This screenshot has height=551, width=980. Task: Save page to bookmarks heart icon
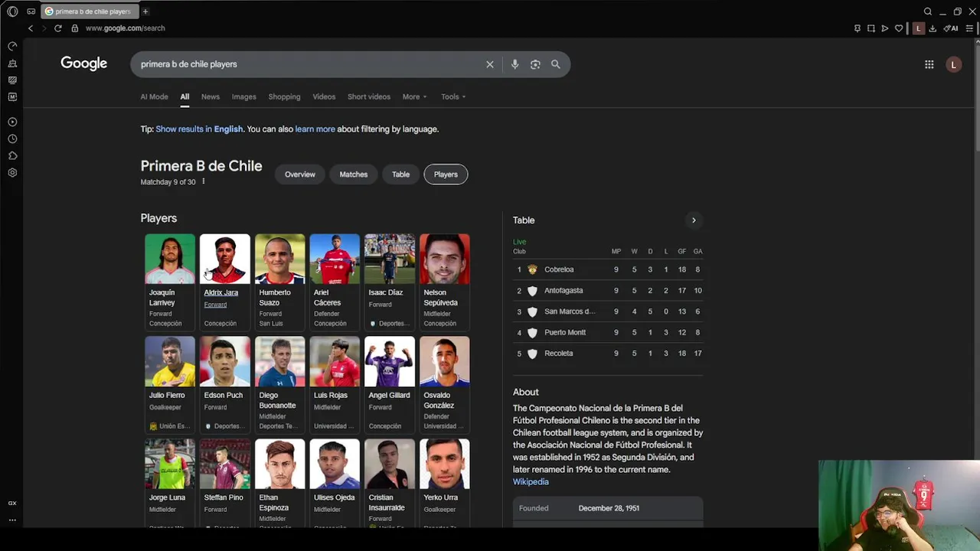[899, 28]
